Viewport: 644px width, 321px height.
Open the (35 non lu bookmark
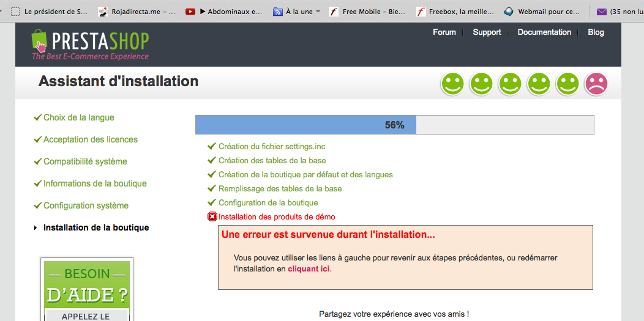620,12
